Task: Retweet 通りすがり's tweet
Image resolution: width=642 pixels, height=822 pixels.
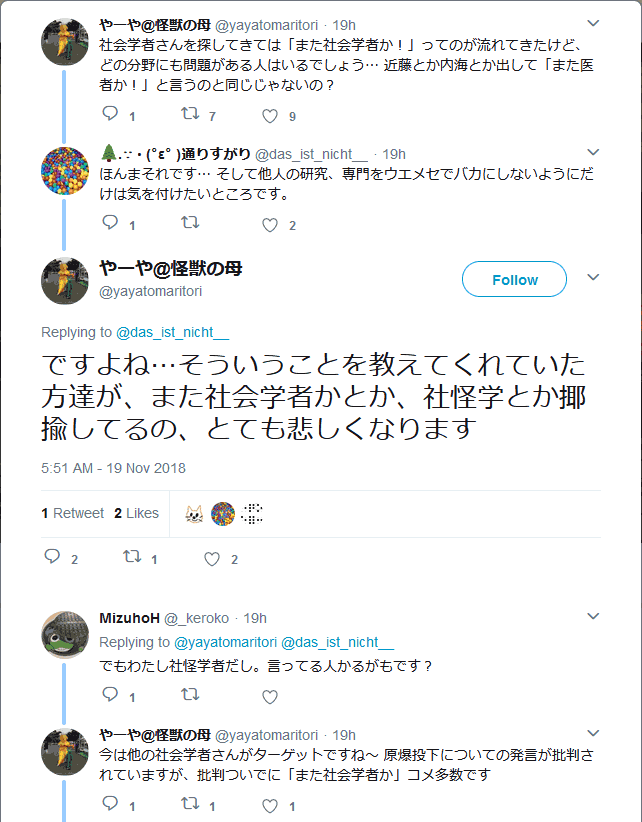Action: pyautogui.click(x=189, y=224)
